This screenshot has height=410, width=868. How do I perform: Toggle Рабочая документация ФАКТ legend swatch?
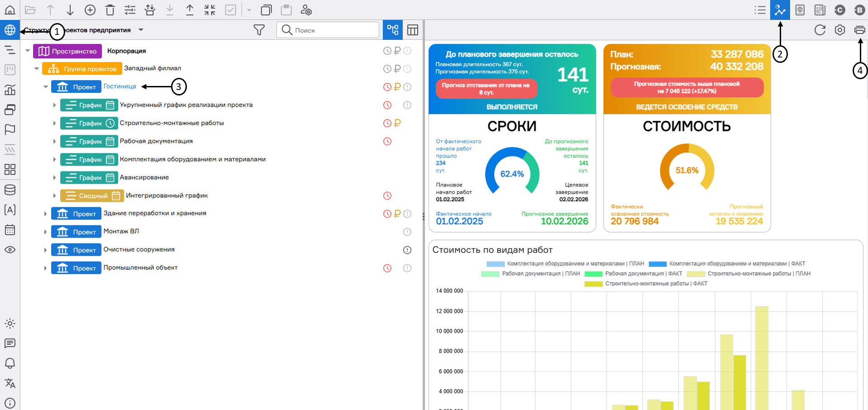click(x=593, y=274)
